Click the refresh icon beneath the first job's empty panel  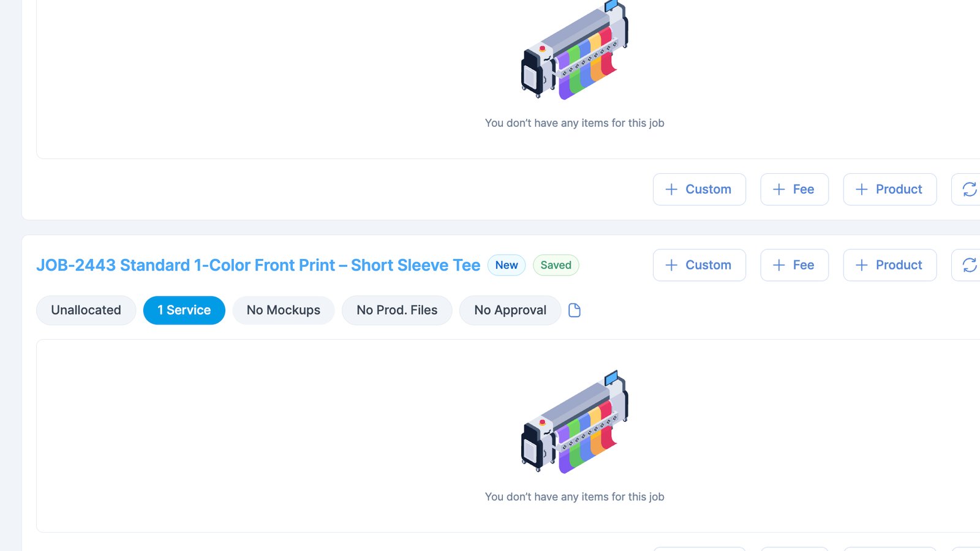[969, 189]
